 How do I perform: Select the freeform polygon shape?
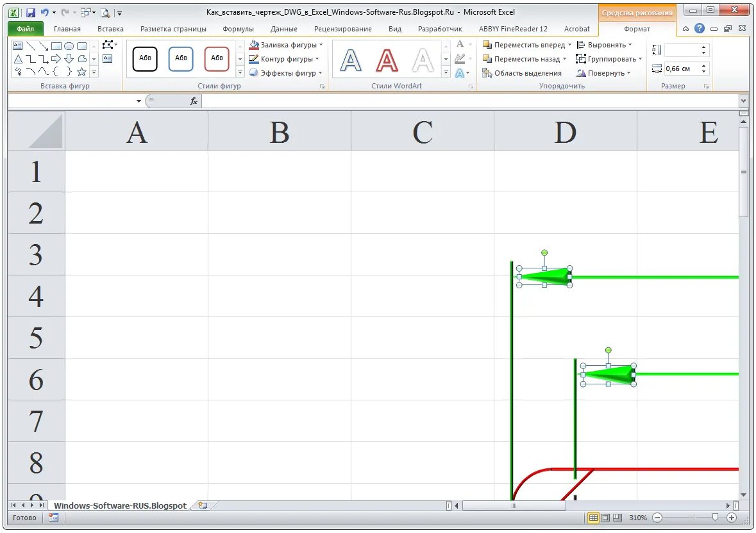tap(82, 59)
